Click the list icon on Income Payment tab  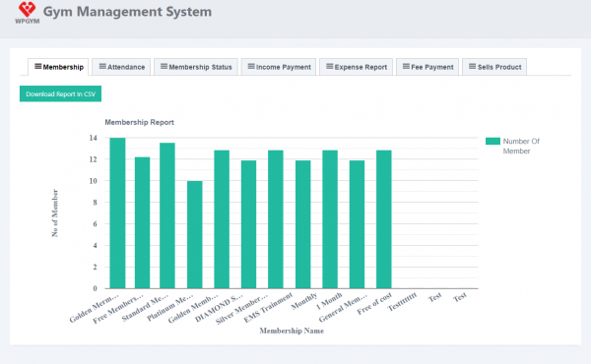tap(251, 67)
